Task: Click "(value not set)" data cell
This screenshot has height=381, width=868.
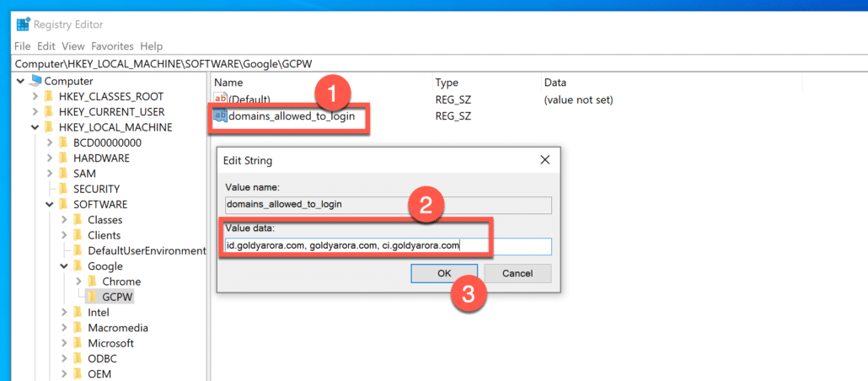Action: (578, 100)
